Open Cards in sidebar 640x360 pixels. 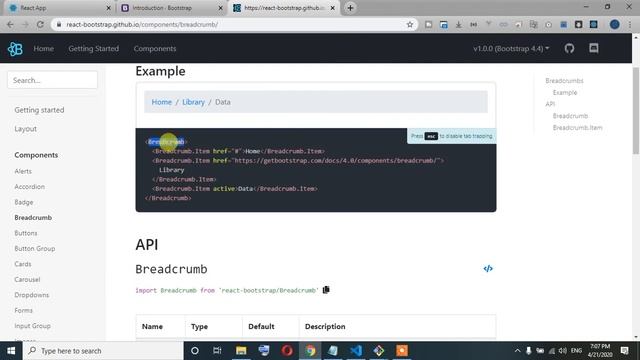(23, 264)
